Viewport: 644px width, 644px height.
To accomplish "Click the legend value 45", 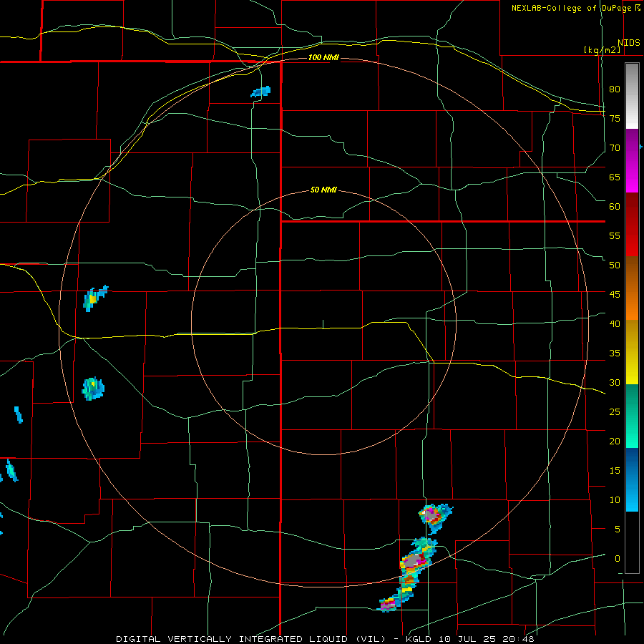I will click(x=615, y=295).
